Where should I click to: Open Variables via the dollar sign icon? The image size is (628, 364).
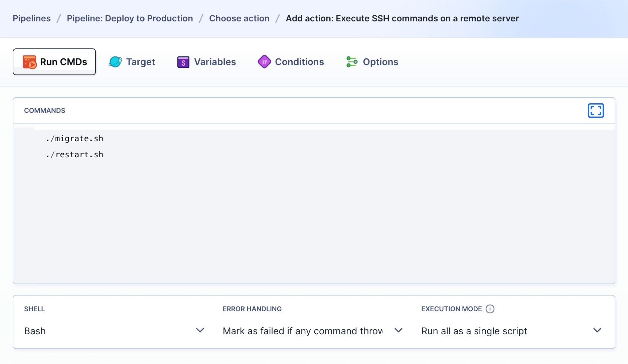pyautogui.click(x=183, y=61)
